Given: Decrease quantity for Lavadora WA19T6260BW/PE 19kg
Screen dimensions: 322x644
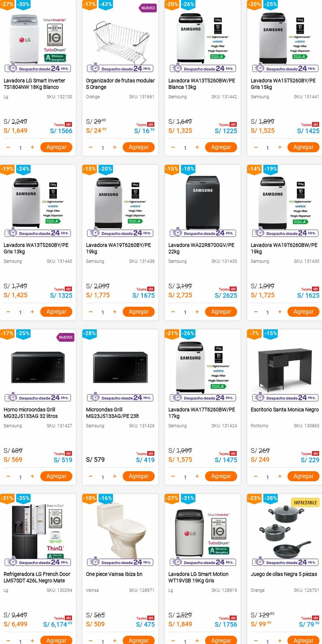Looking at the screenshot, I should pyautogui.click(x=256, y=312).
